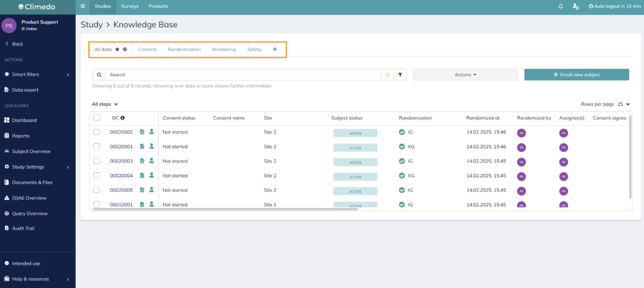The image size is (644, 288).
Task: Click the filter funnel icon next to search
Action: pyautogui.click(x=400, y=75)
